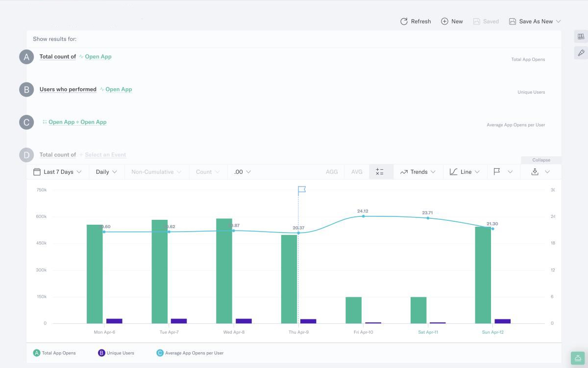Click the Refresh icon button
The width and height of the screenshot is (588, 368).
[x=415, y=22]
